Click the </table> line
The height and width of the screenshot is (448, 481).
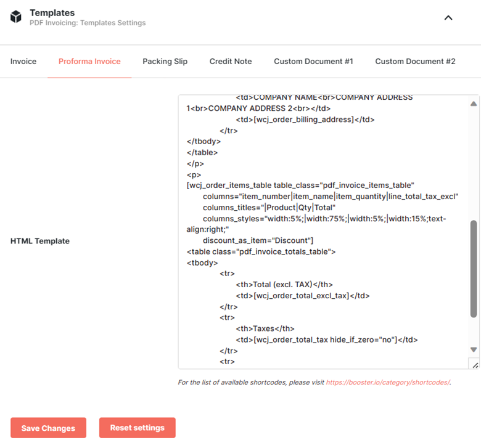pyautogui.click(x=202, y=152)
